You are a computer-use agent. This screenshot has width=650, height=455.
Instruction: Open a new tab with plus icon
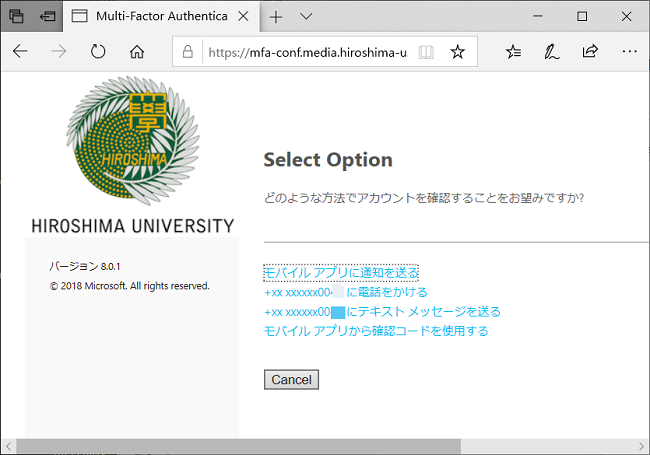276,17
